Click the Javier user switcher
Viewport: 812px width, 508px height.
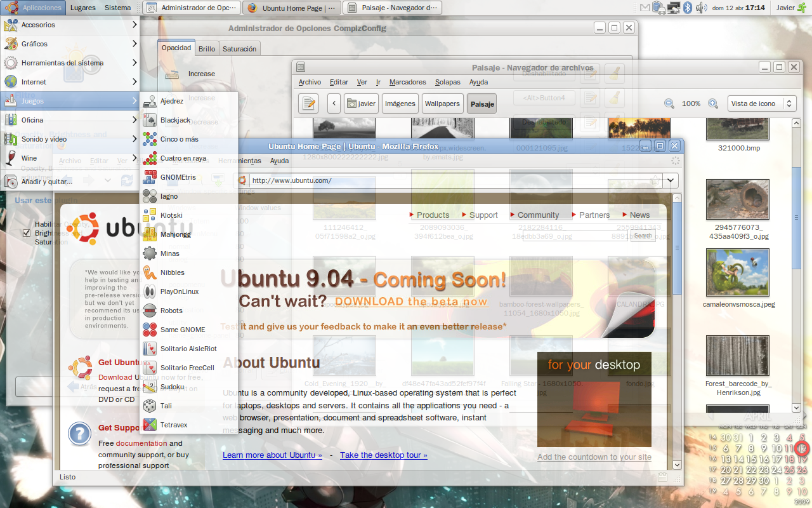pyautogui.click(x=791, y=8)
